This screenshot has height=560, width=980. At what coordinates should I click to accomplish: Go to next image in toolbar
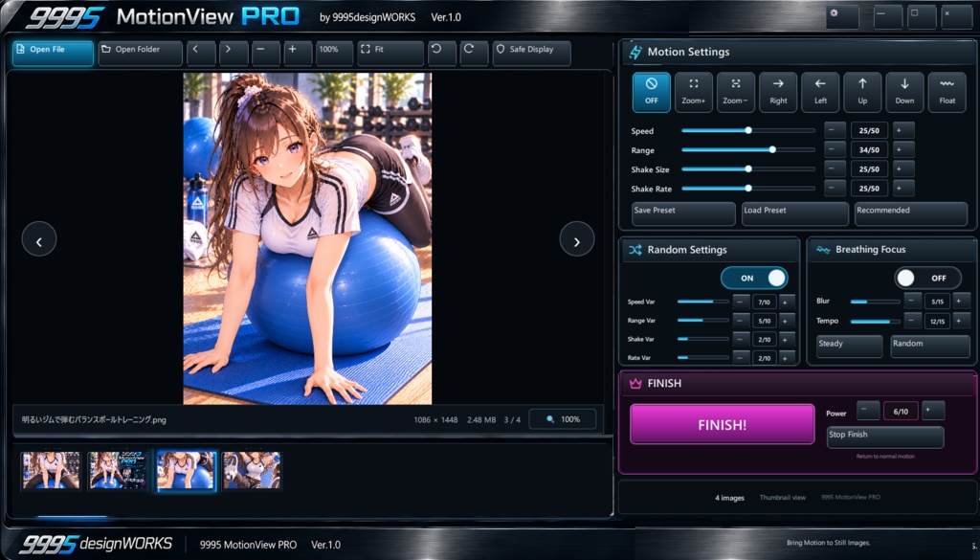(234, 53)
